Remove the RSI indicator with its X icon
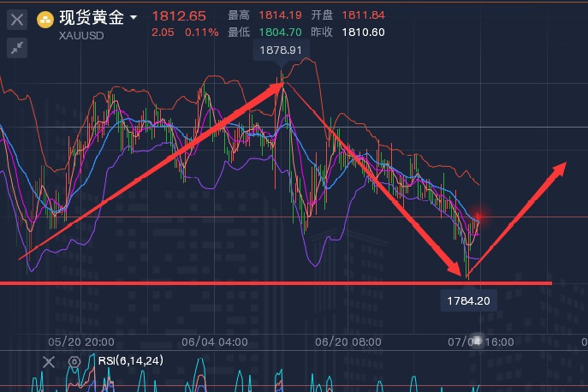Screen dimensions: 588x392 (x=49, y=362)
